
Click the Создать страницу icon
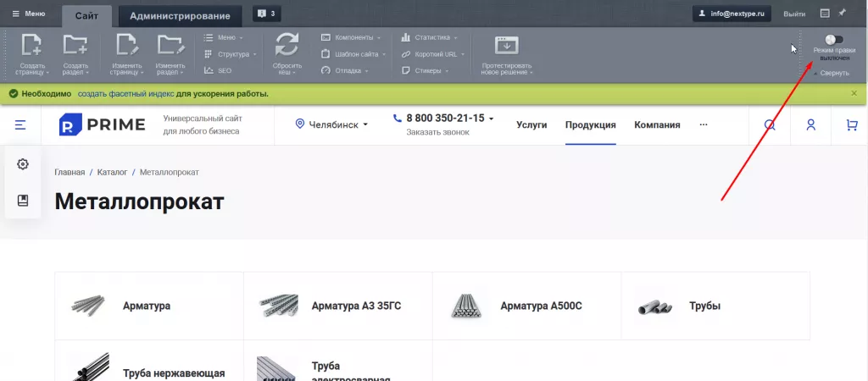(x=31, y=46)
